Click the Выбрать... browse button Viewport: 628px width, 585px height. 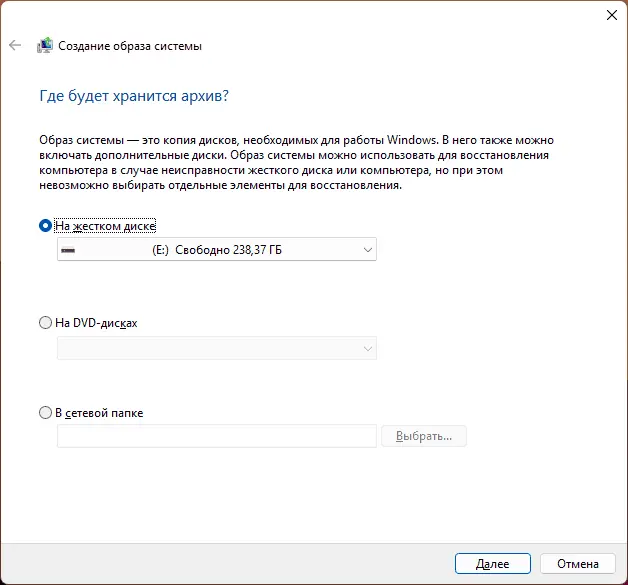pyautogui.click(x=424, y=436)
